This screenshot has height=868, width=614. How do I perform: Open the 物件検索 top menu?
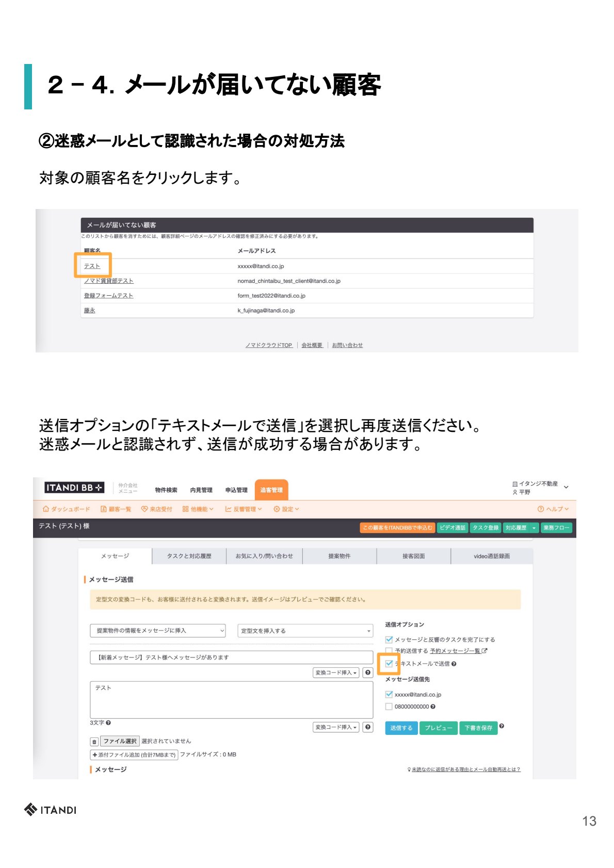(x=166, y=490)
